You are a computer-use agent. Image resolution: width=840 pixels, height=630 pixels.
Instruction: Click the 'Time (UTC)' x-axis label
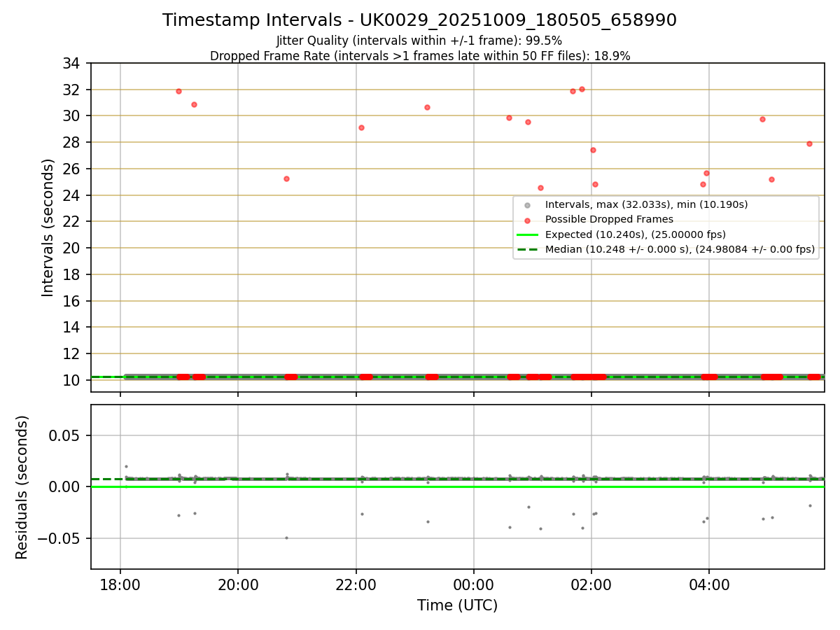click(x=457, y=605)
